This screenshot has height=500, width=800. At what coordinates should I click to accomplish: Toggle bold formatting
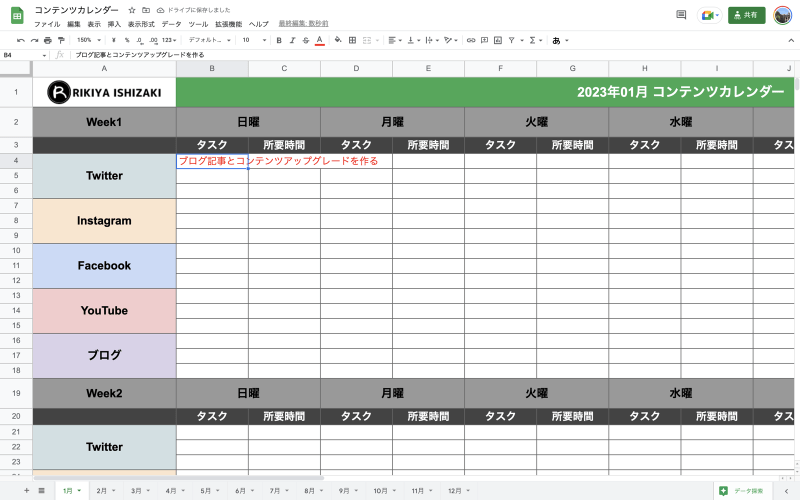(x=279, y=40)
